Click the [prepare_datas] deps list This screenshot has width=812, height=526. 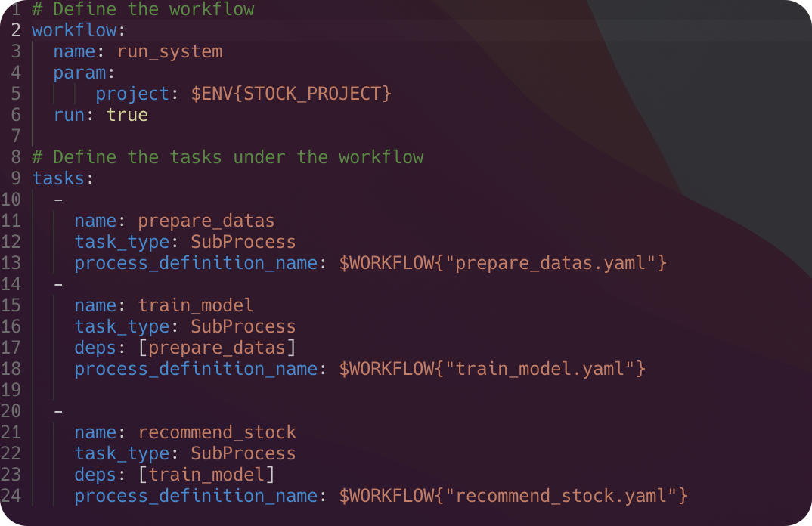coord(216,348)
